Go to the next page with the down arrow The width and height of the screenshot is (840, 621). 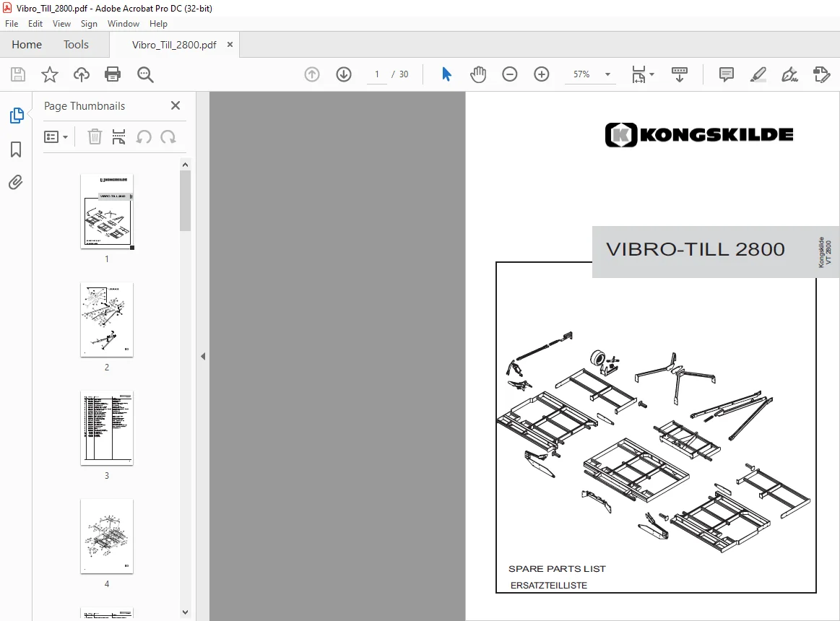click(x=344, y=74)
